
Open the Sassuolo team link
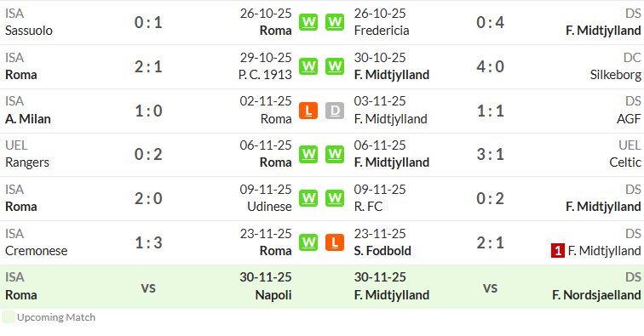click(x=29, y=31)
